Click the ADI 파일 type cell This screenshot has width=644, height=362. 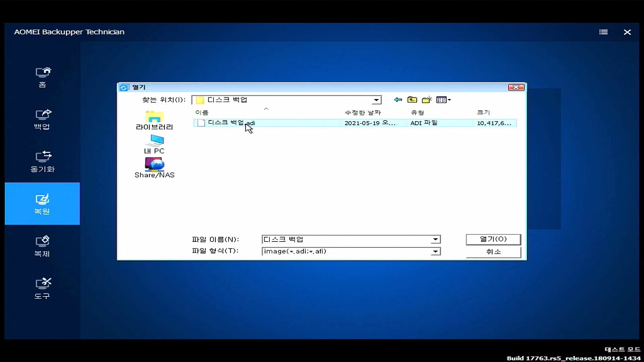pos(424,123)
